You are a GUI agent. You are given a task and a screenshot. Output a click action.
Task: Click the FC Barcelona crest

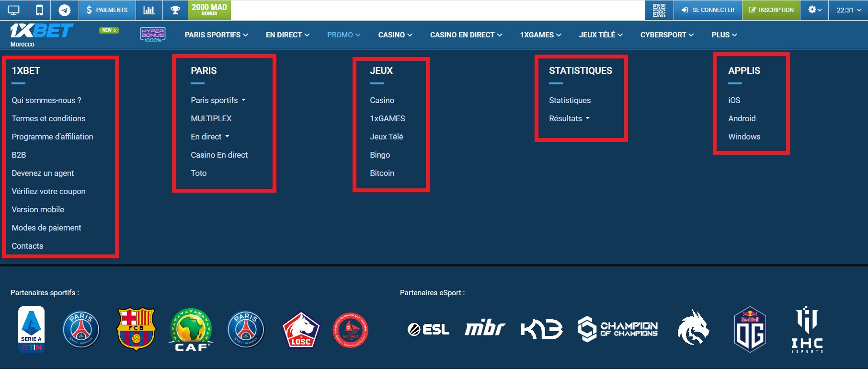click(137, 329)
